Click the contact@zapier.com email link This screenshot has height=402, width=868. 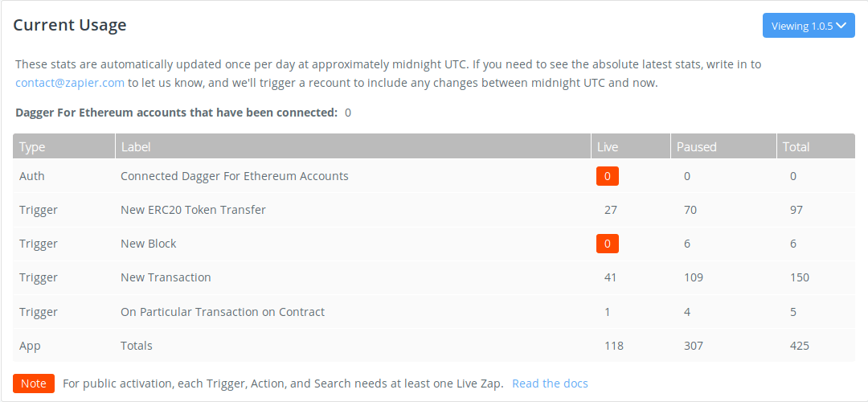tap(70, 82)
